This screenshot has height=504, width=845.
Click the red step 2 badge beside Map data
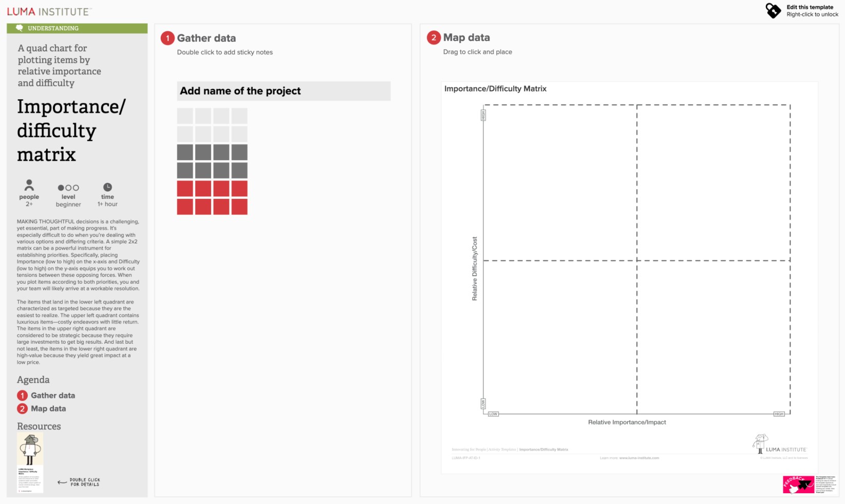click(x=434, y=37)
